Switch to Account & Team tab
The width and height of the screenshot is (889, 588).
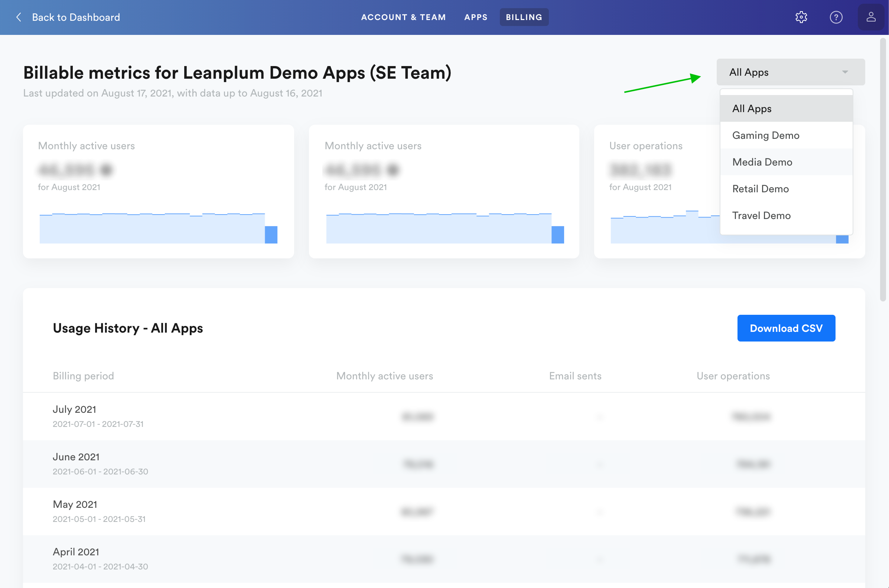403,17
